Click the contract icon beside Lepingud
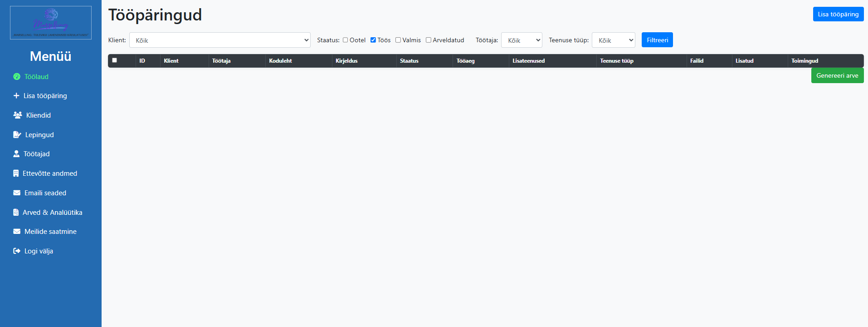 click(17, 135)
